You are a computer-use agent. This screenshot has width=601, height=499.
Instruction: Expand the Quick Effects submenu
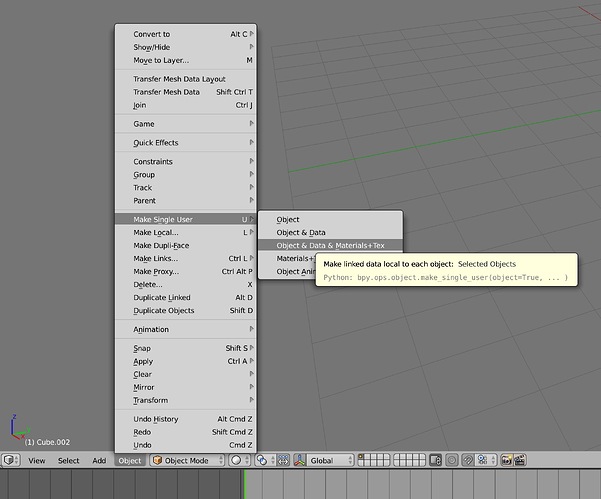tap(186, 142)
